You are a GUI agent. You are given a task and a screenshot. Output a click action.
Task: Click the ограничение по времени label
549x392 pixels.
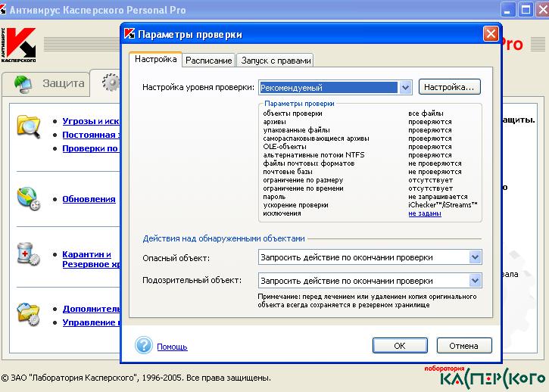point(303,188)
